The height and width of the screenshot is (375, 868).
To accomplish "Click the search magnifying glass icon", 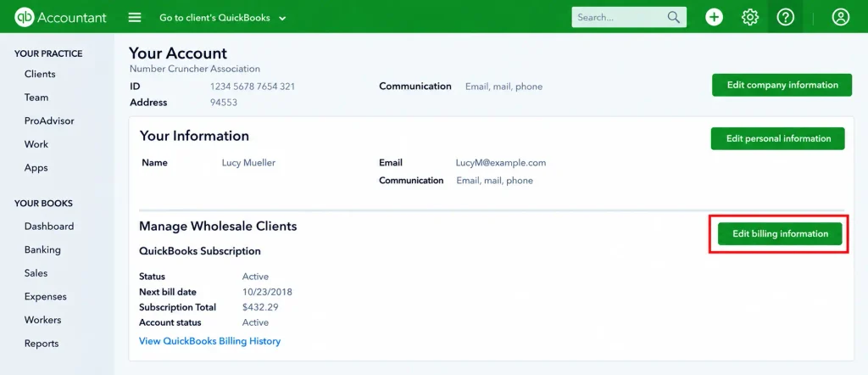I will (x=673, y=17).
